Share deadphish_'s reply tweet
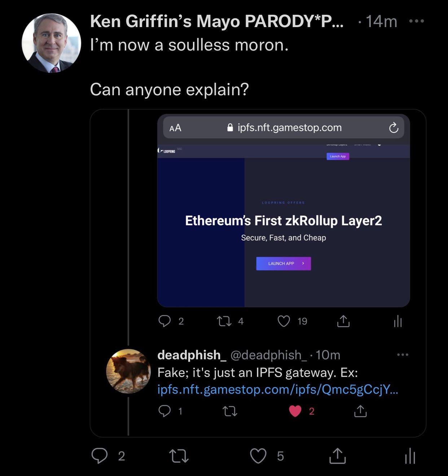 360,411
